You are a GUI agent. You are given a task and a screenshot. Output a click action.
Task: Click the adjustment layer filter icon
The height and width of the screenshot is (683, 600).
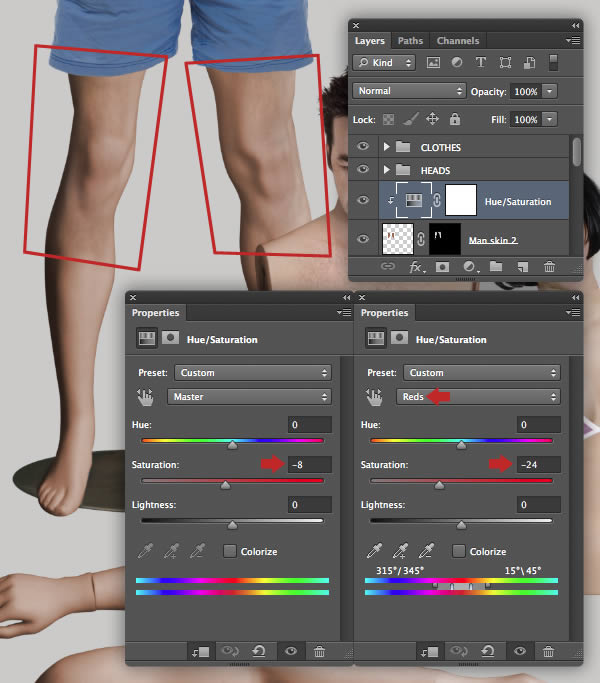click(x=457, y=62)
